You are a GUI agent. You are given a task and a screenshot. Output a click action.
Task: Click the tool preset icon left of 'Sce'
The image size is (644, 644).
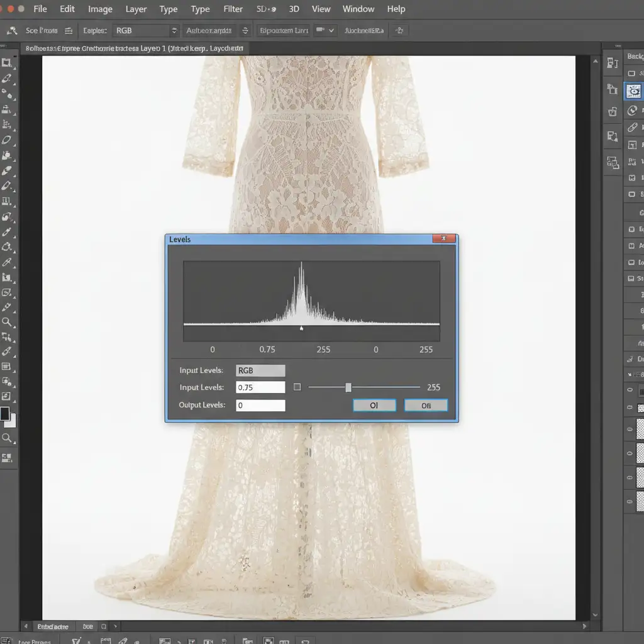click(x=11, y=30)
